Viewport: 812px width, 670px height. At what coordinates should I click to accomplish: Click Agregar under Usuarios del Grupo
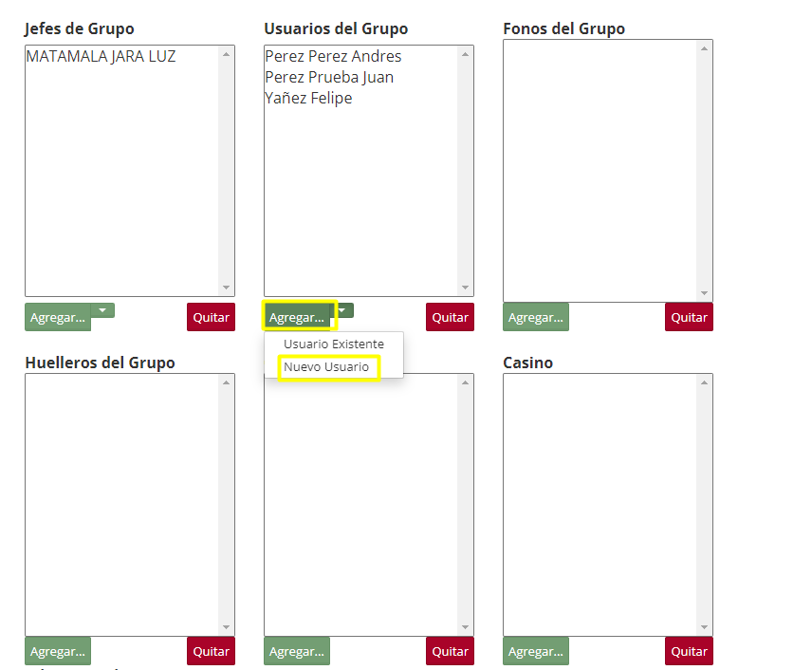point(297,318)
